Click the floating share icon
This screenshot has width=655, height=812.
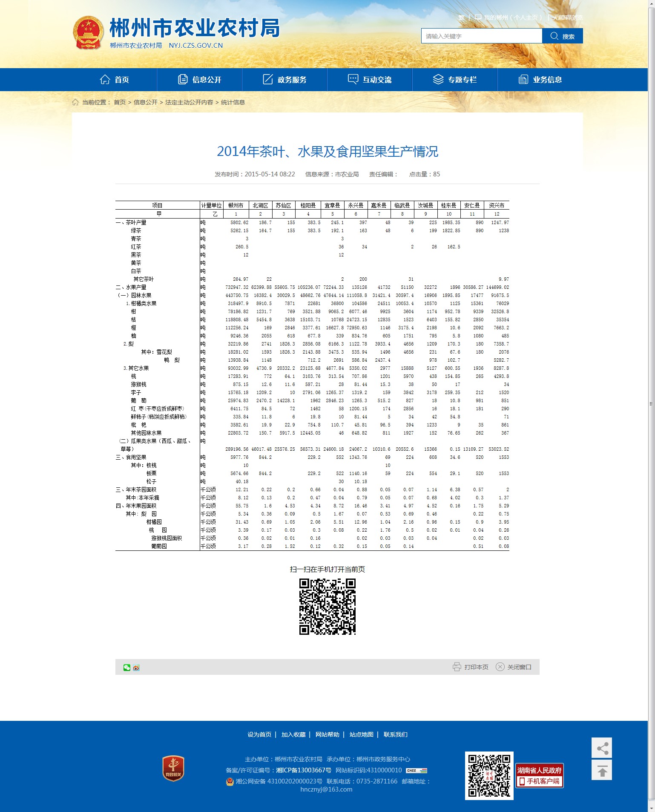pyautogui.click(x=602, y=748)
